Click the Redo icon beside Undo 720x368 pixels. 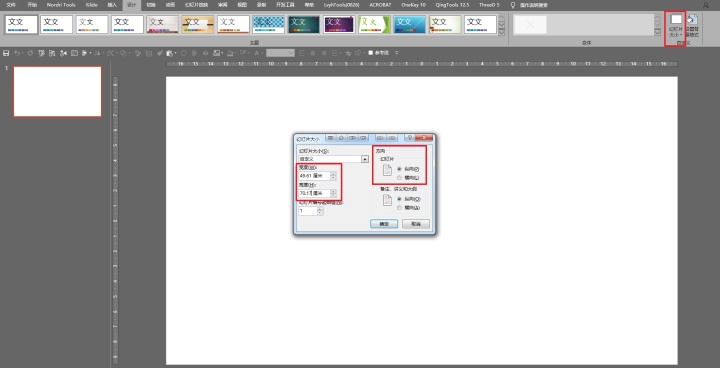pos(30,53)
